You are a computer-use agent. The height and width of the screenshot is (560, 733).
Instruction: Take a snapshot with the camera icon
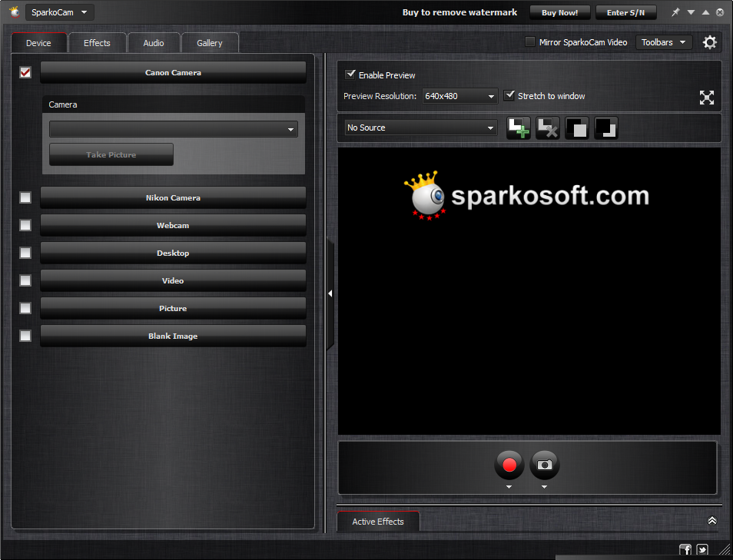[x=545, y=465]
